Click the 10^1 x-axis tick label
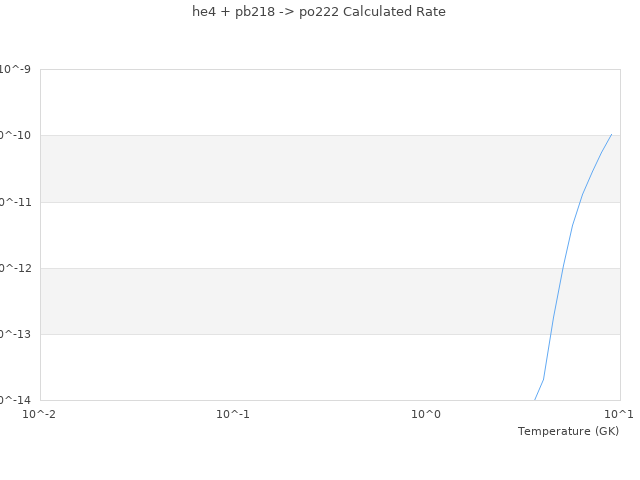The image size is (640, 480). point(618,413)
